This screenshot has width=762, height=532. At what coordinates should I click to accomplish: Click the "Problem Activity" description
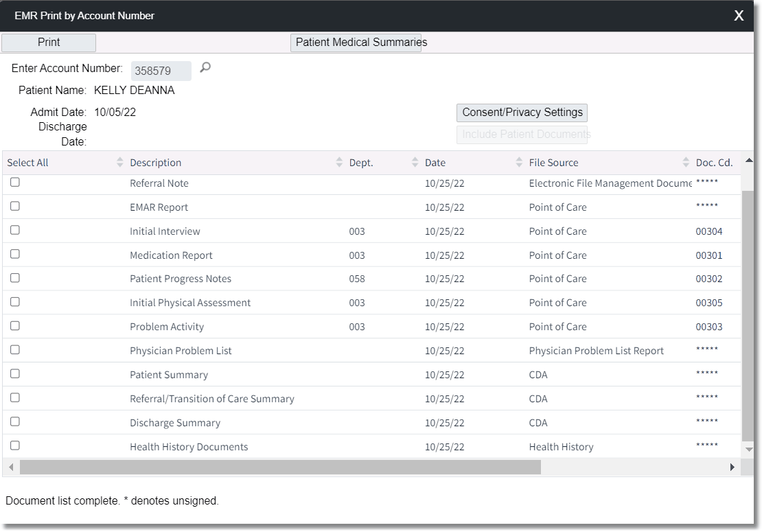coord(167,327)
